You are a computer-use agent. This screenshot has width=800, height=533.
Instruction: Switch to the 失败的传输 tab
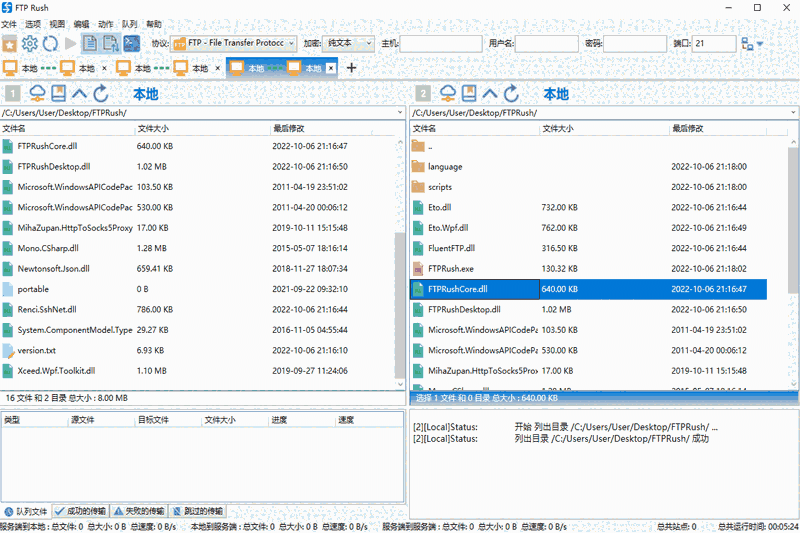pyautogui.click(x=140, y=511)
